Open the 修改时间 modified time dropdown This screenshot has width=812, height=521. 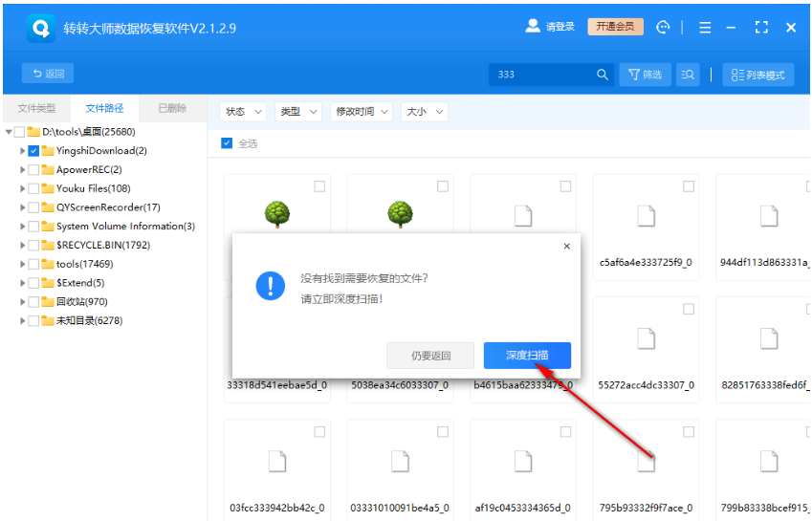[362, 112]
